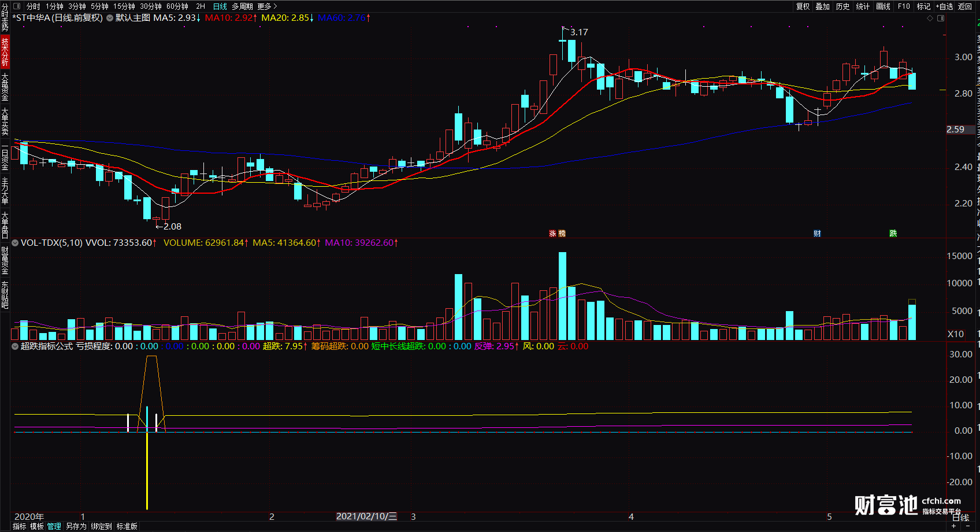Screen dimensions: 980x532
Task: Click the 3.17 high price label
Action: tap(579, 32)
